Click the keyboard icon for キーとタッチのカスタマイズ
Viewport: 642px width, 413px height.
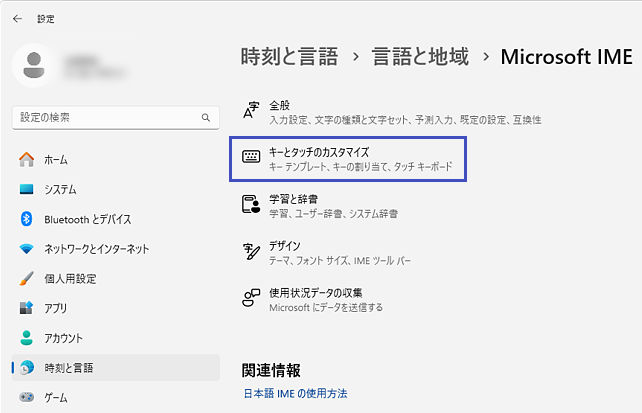point(252,158)
